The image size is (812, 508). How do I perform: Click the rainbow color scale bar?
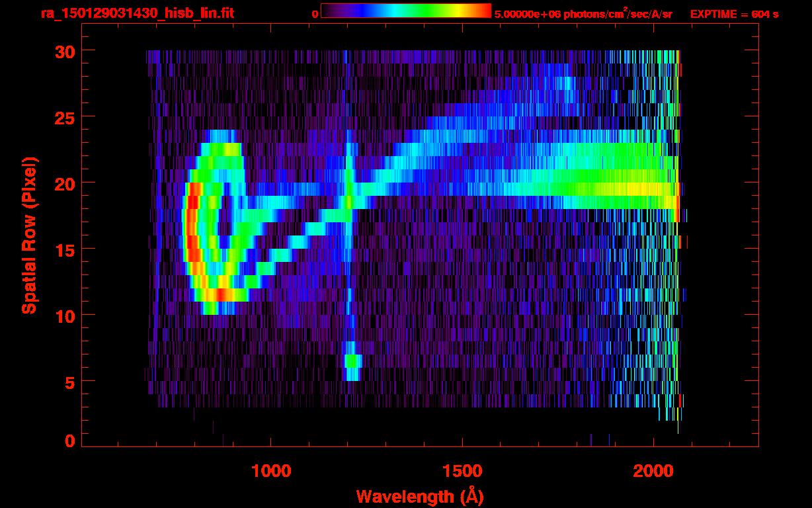pyautogui.click(x=406, y=11)
